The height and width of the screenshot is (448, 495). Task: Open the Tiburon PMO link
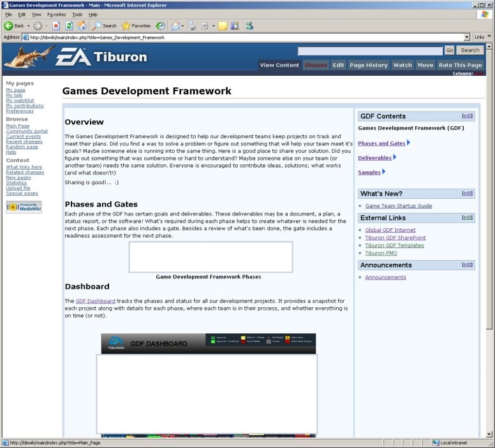pyautogui.click(x=381, y=253)
